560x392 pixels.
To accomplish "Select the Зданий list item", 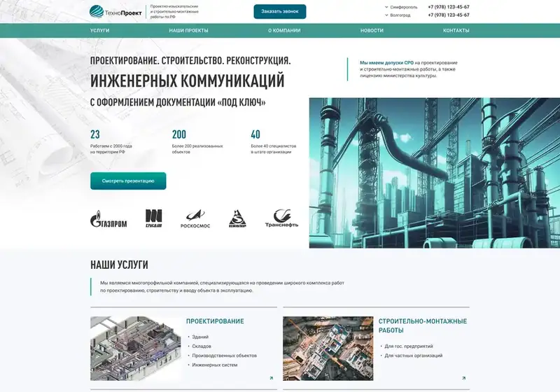I will point(200,337).
